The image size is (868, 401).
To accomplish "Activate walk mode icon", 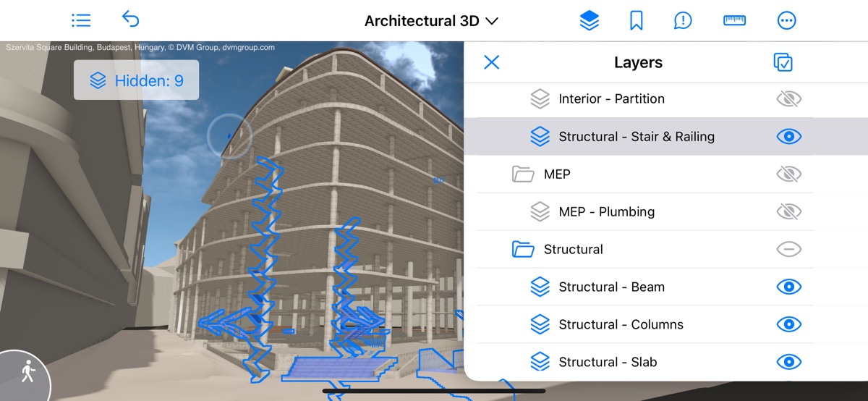I will [27, 372].
